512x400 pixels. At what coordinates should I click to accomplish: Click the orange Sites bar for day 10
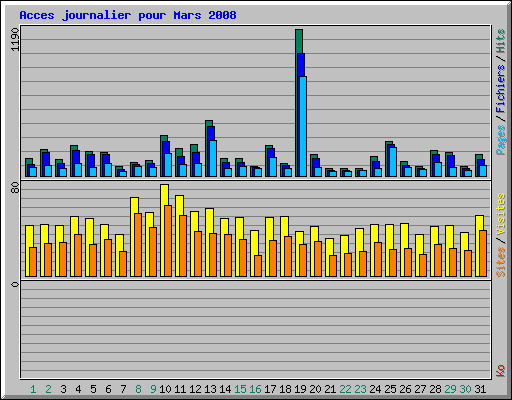tap(168, 241)
